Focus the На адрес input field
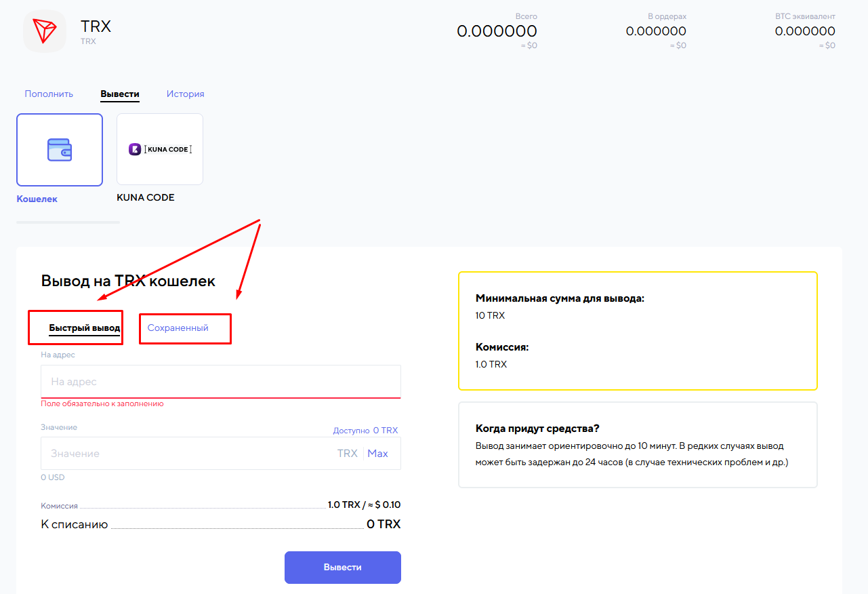 pos(220,382)
